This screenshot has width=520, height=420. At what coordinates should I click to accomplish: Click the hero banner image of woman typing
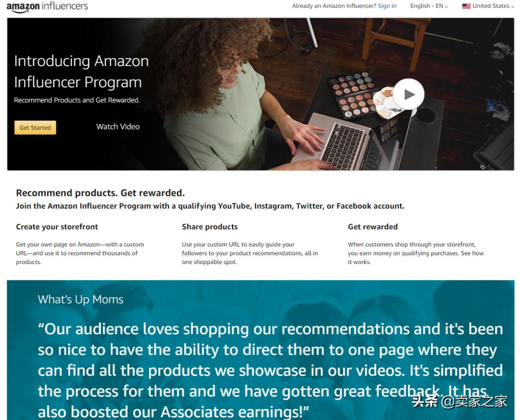(x=260, y=94)
